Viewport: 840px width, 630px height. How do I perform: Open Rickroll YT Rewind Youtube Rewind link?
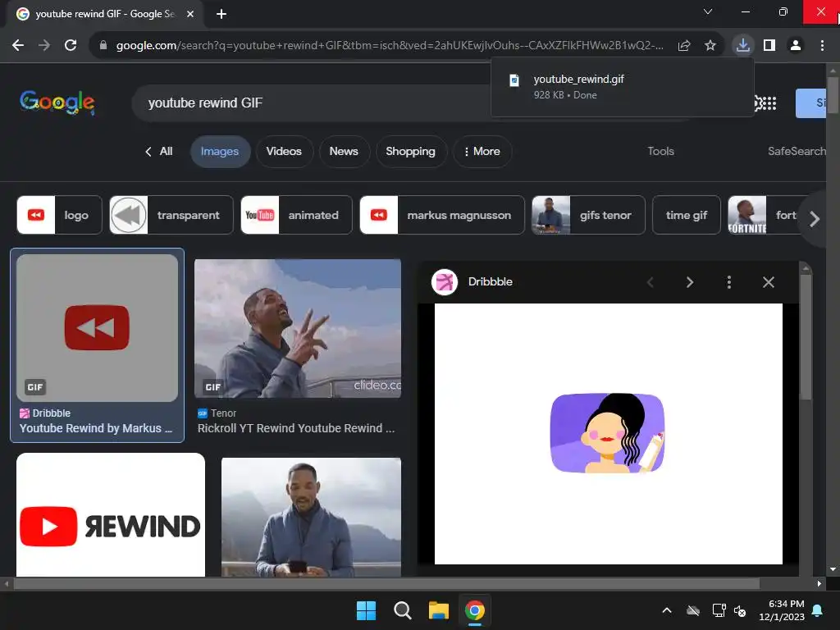(295, 428)
